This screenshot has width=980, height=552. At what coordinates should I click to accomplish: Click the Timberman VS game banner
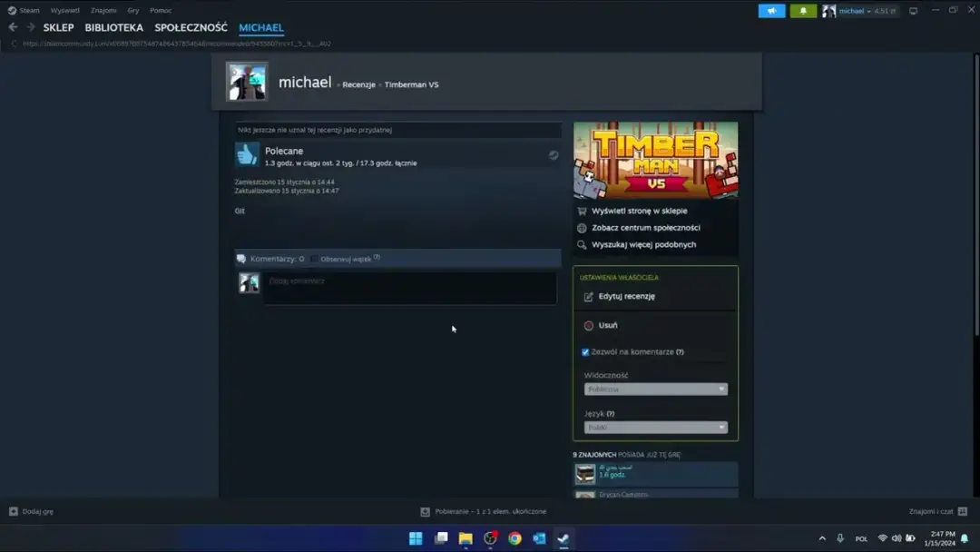tap(655, 159)
